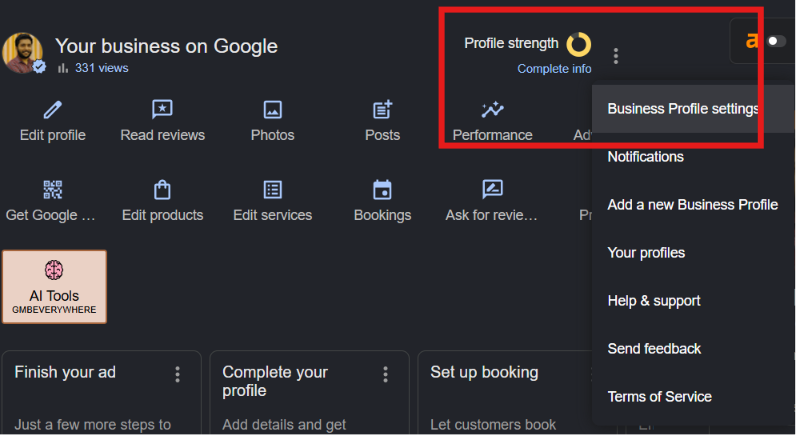Screen dimensions: 796x435
Task: Choose Add a new Business Profile
Action: 692,205
